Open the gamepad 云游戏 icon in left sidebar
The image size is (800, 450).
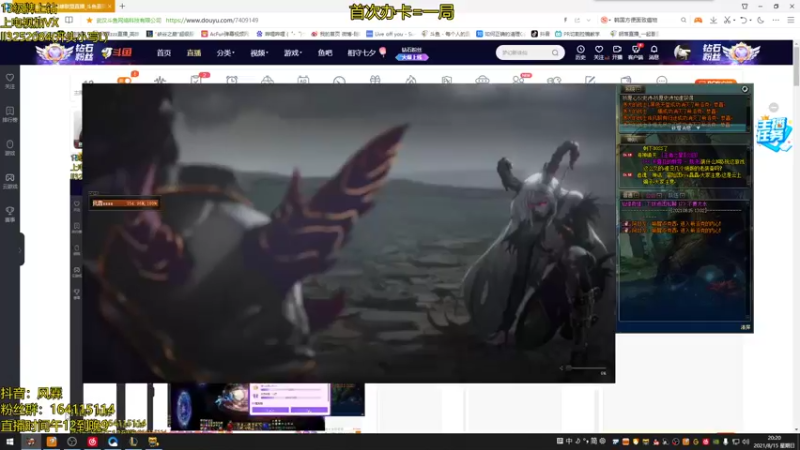coord(10,180)
